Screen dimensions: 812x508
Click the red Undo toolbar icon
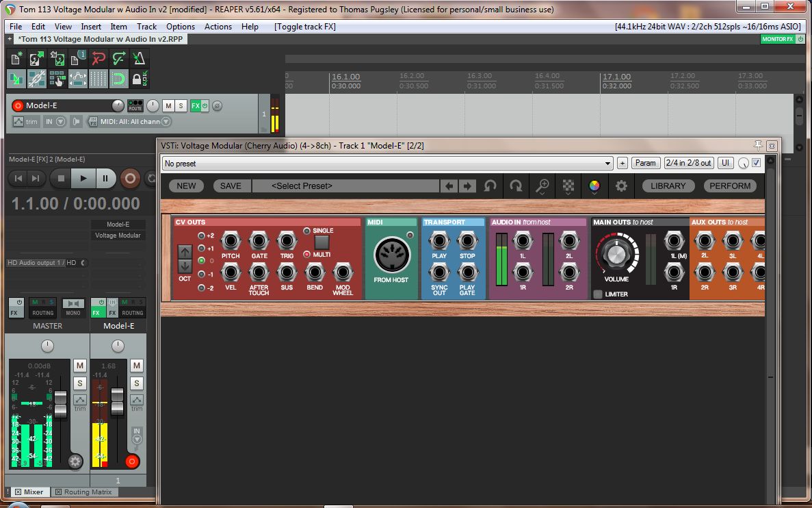99,58
